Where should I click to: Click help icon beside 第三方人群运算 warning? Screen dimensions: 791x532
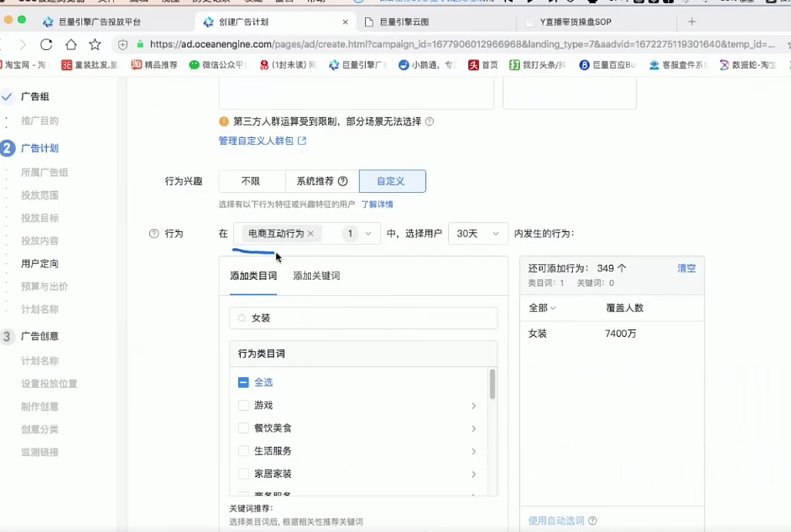point(429,121)
